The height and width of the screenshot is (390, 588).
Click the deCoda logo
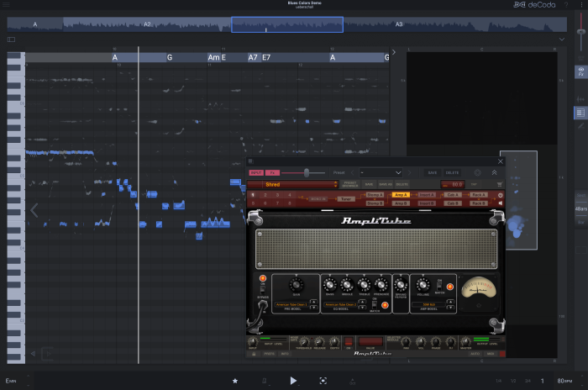(x=534, y=4)
